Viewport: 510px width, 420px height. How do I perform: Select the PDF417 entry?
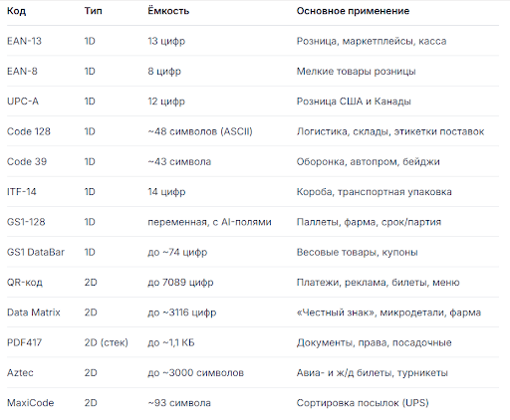coord(24,342)
